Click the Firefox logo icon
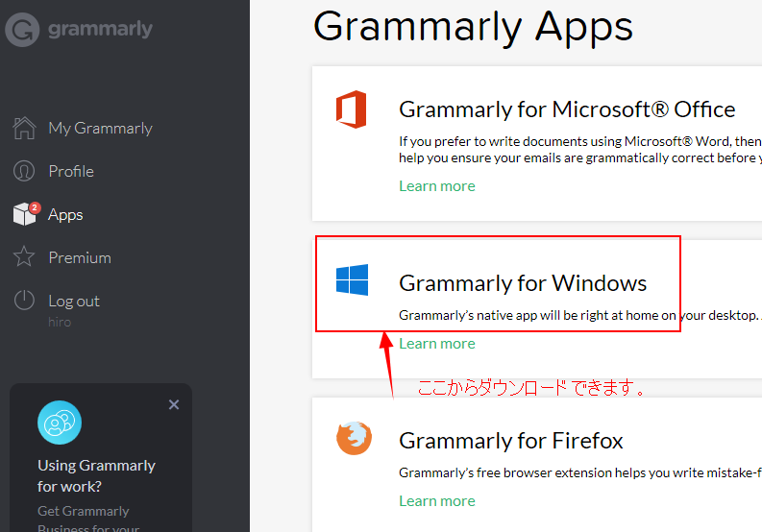Screen dimensions: 762x532 (x=354, y=438)
